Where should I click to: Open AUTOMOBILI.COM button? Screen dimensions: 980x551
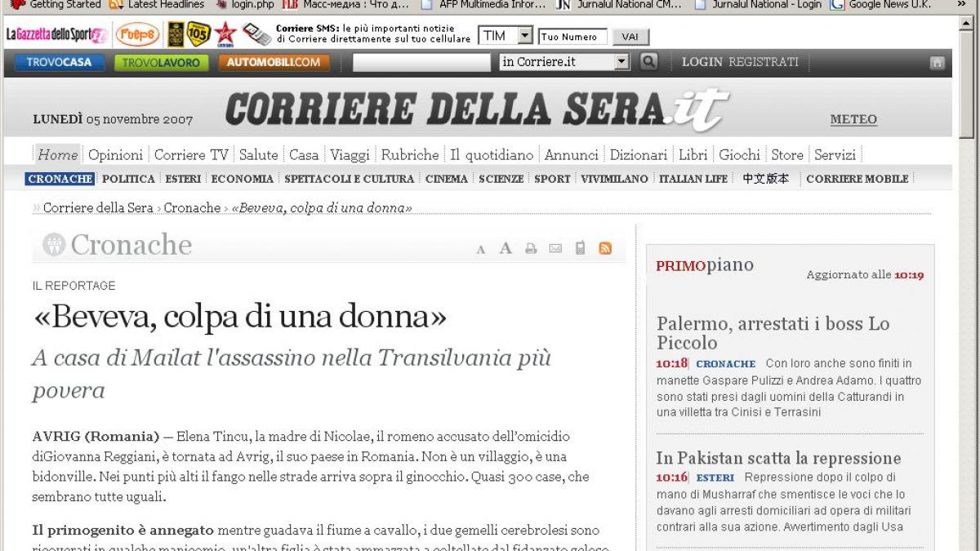pos(274,62)
